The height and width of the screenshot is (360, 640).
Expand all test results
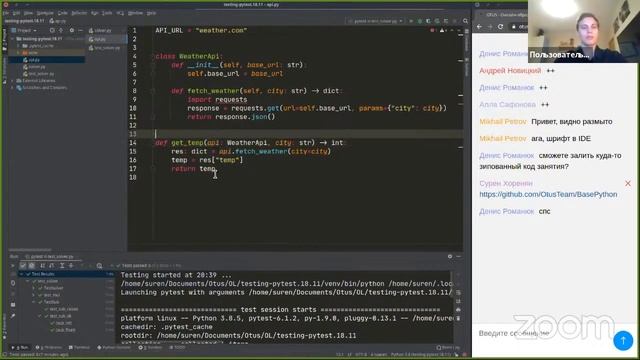(x=62, y=266)
